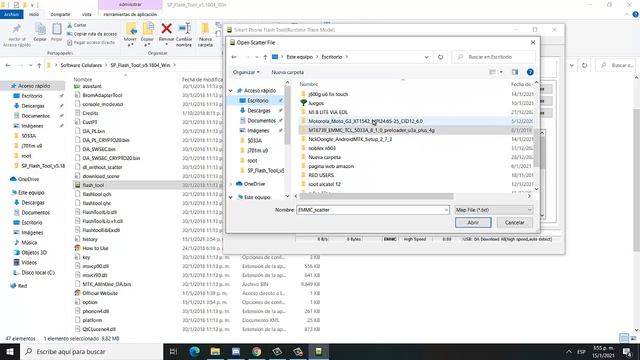The height and width of the screenshot is (360, 640).
Task: Click the back arrow in Open Scatter File dialog
Action: click(x=234, y=57)
